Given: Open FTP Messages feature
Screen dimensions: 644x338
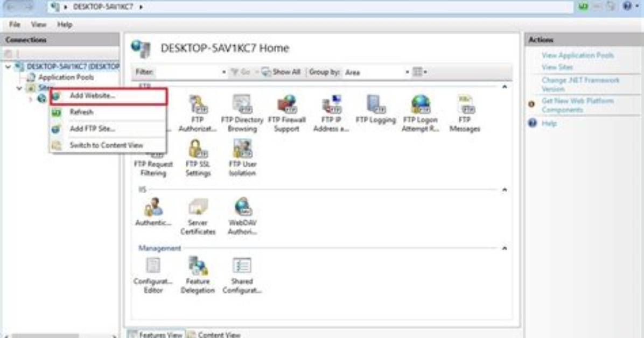Looking at the screenshot, I should tap(465, 112).
